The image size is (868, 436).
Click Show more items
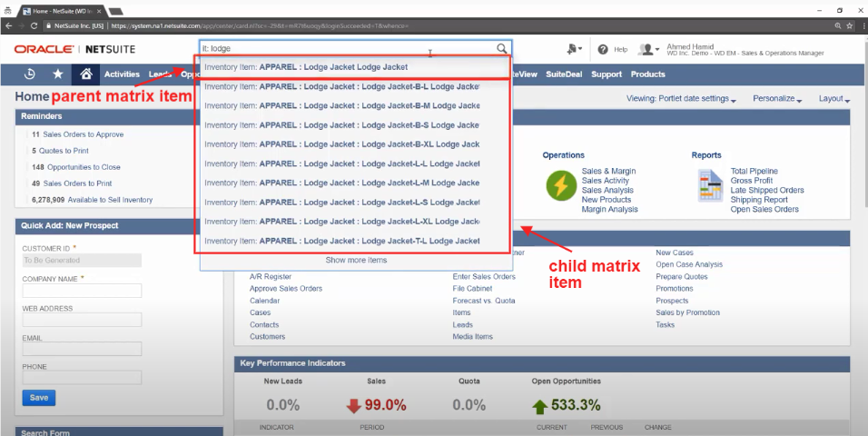[x=356, y=261]
